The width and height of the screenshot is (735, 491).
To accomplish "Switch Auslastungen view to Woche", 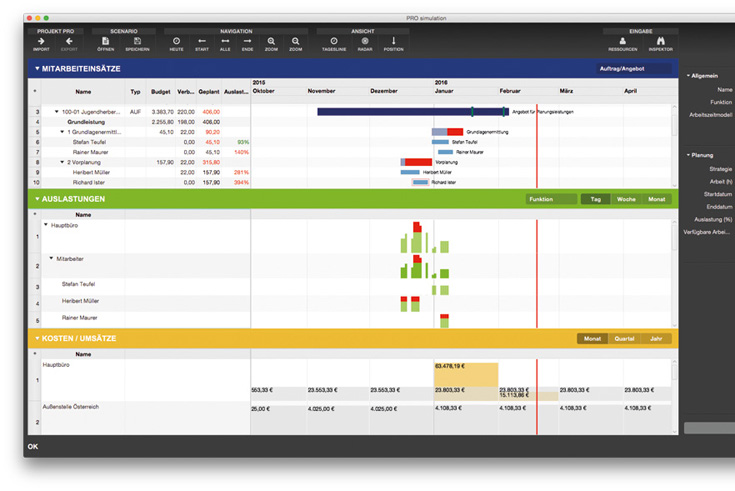I will click(625, 199).
